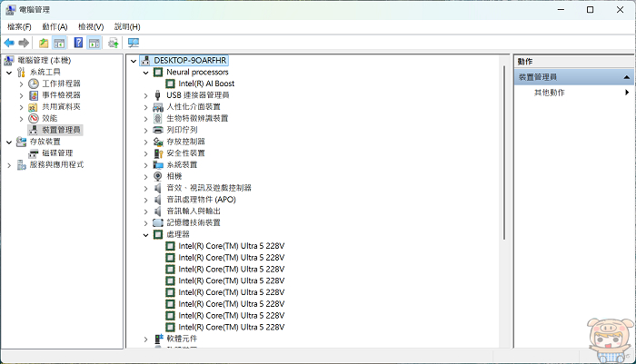
Task: Click the Neural processors category icon
Action: (158, 72)
